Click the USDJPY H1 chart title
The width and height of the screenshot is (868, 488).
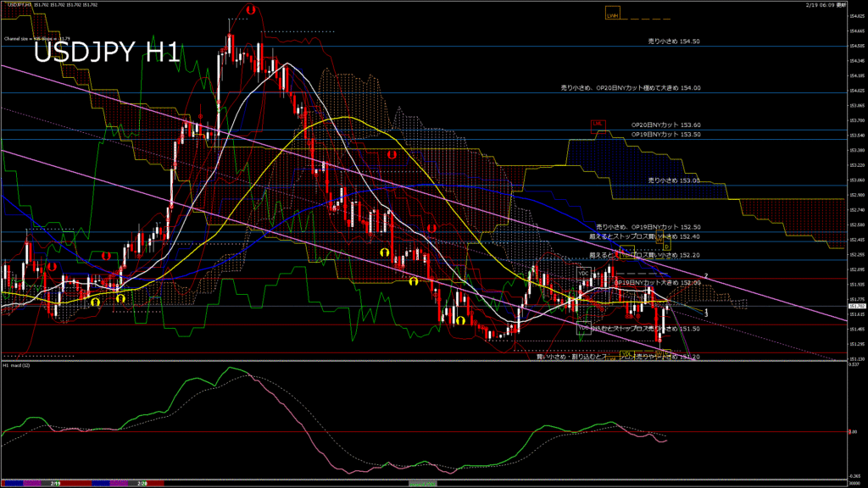[x=106, y=53]
